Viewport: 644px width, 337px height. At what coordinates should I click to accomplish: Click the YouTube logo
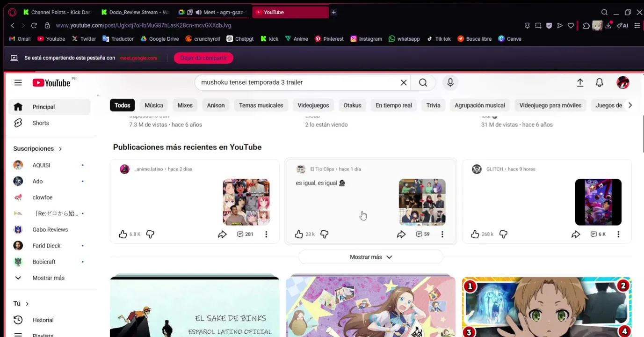[51, 83]
